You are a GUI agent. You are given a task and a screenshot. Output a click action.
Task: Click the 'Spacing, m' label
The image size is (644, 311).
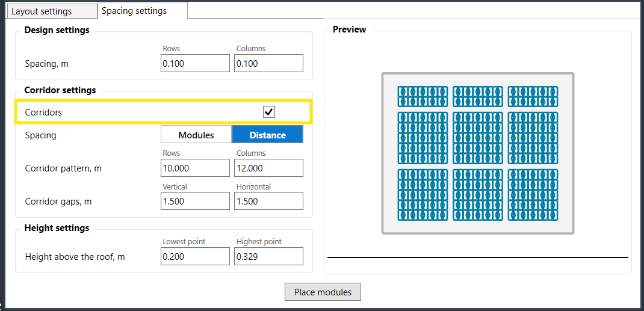pyautogui.click(x=47, y=64)
